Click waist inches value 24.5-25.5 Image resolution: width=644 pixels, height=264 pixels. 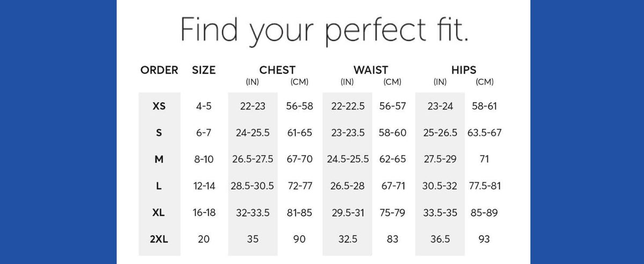(348, 159)
